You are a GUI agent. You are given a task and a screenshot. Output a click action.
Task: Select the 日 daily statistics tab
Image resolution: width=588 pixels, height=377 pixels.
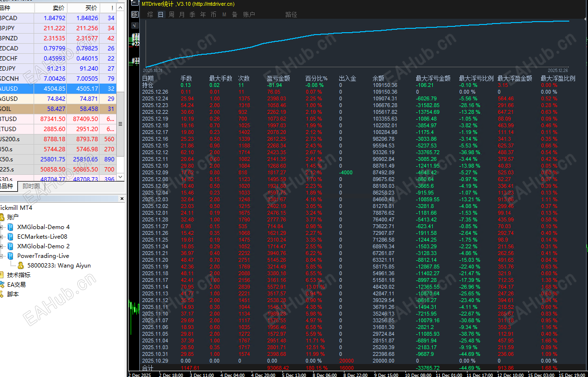(x=161, y=14)
